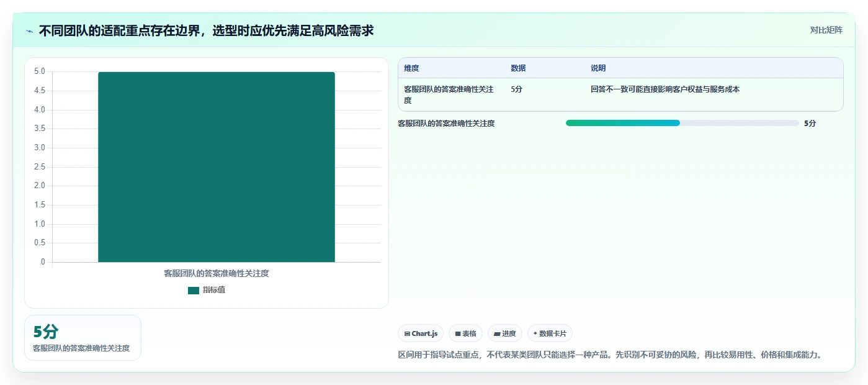The width and height of the screenshot is (868, 385).
Task: Toggle the 指标值 legend swatch
Action: [194, 290]
